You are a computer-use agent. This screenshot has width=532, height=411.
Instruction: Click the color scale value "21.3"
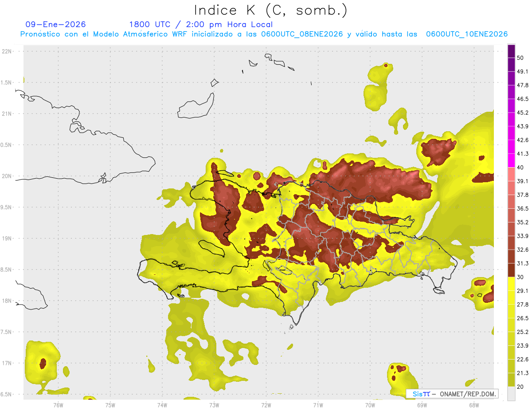click(x=523, y=373)
